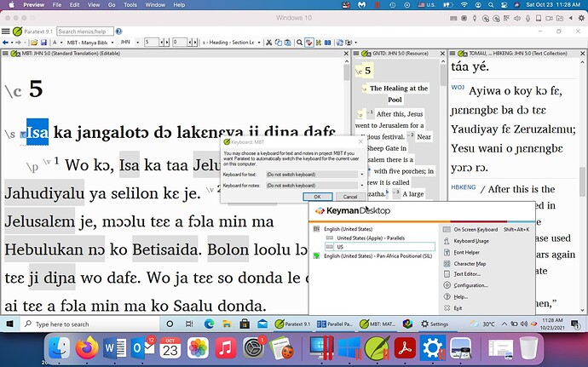This screenshot has height=367, width=588.
Task: Open Microsoft Store from the Windows taskbar
Action: tap(245, 324)
